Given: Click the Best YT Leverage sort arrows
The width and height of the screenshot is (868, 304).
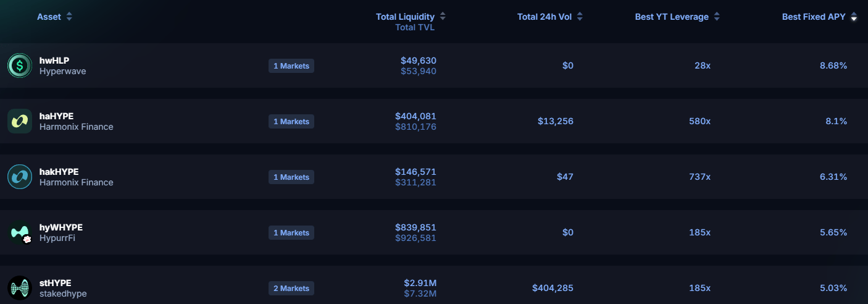Looking at the screenshot, I should 717,17.
